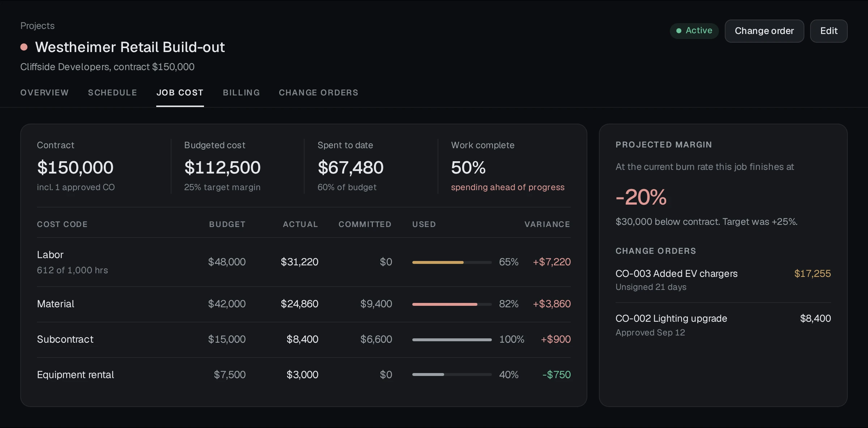Click the Equipment rental usage progress bar
Viewport: 868px width, 428px height.
coord(452,374)
